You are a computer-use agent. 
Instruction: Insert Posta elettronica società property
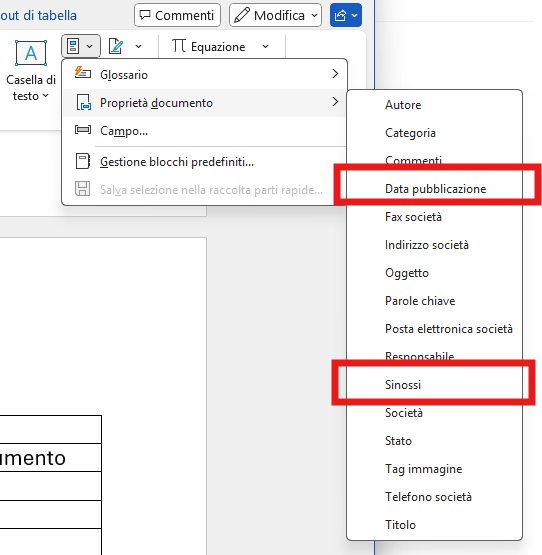[x=434, y=328]
